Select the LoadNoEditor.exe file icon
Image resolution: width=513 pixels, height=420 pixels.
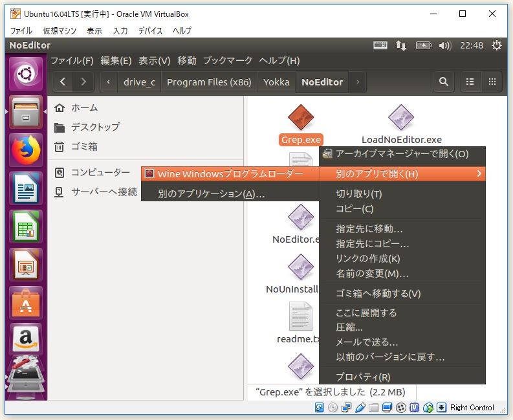(x=401, y=118)
